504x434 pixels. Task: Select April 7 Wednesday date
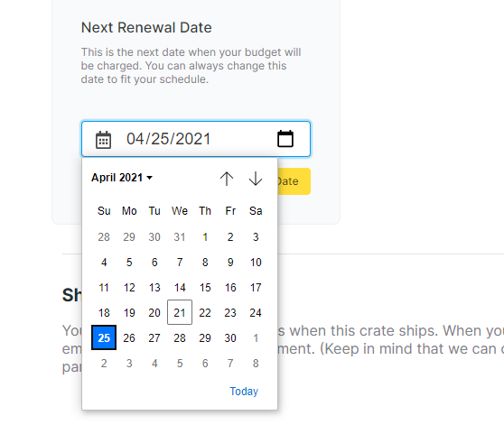click(180, 263)
